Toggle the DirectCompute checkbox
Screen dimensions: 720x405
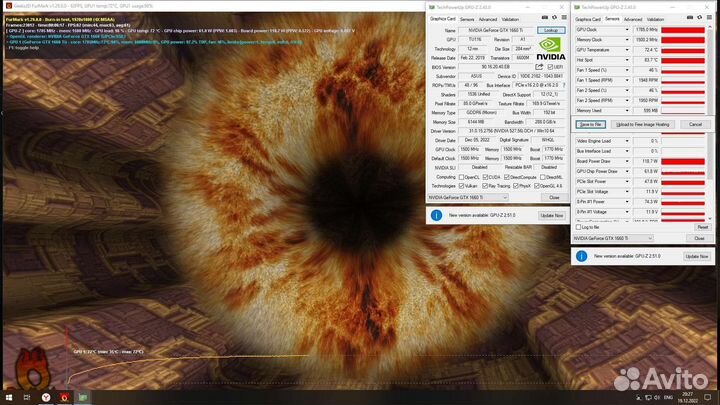pyautogui.click(x=507, y=177)
